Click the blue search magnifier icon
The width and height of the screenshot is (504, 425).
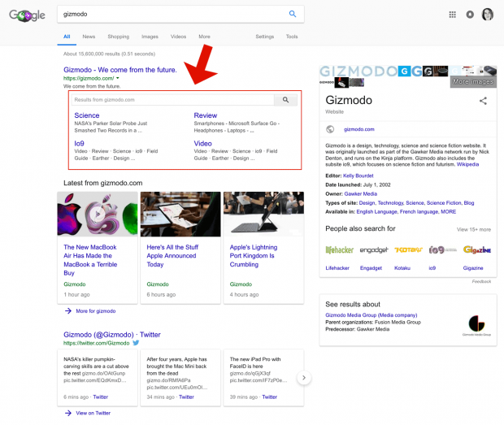click(293, 14)
